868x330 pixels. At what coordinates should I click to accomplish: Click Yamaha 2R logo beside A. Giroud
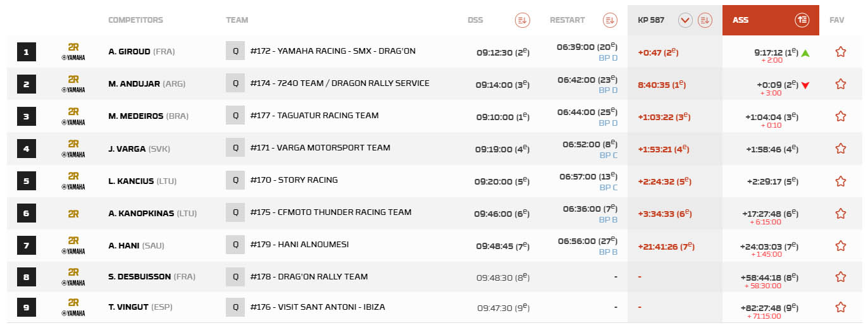point(73,52)
